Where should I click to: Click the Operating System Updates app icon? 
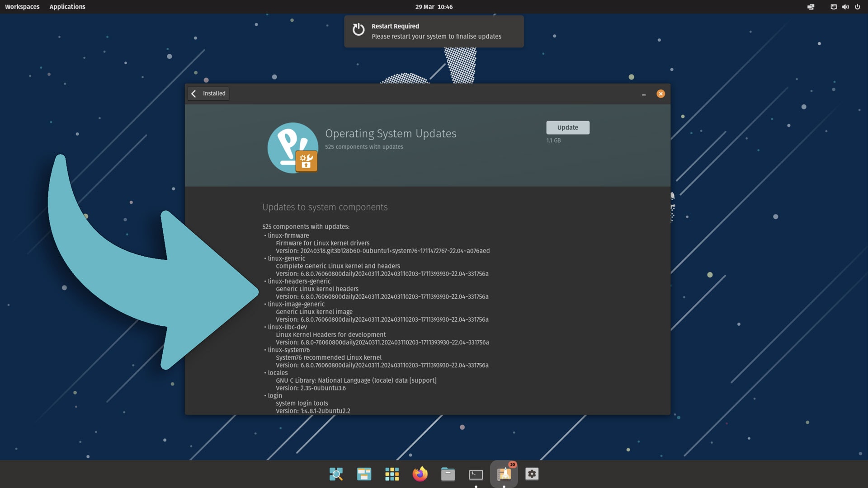(293, 148)
